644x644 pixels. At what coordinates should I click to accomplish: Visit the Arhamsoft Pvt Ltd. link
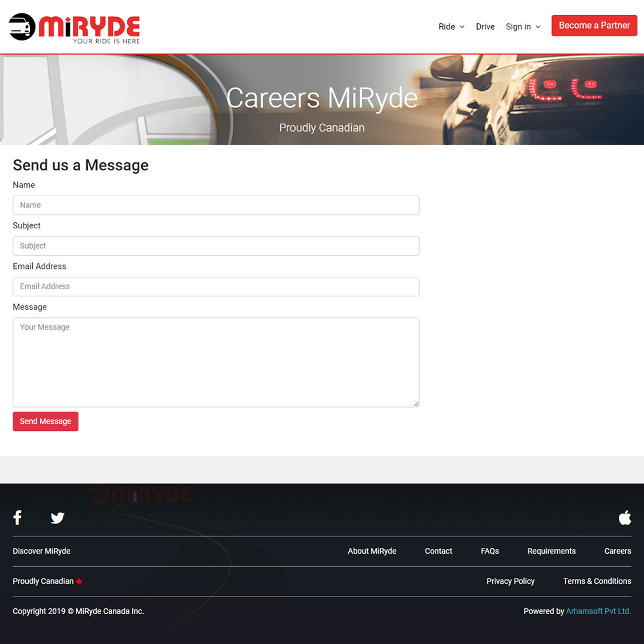598,611
